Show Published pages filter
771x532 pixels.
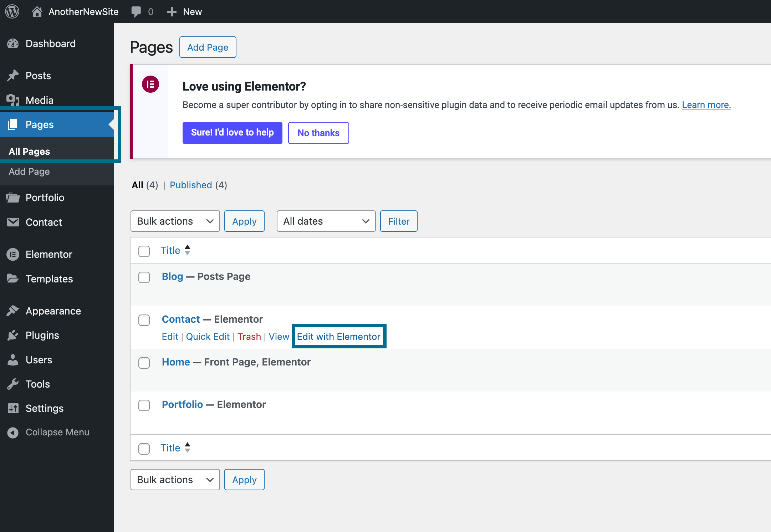(191, 185)
